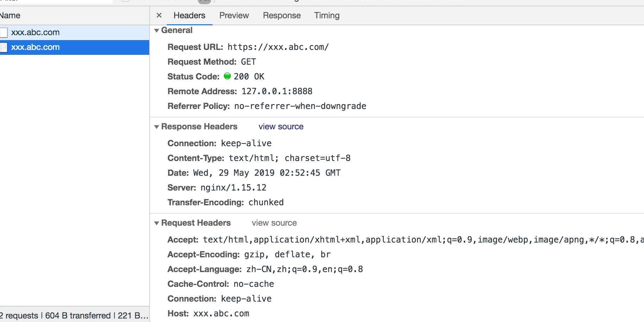The height and width of the screenshot is (322, 644).
Task: Close the request details pane
Action: click(x=159, y=15)
